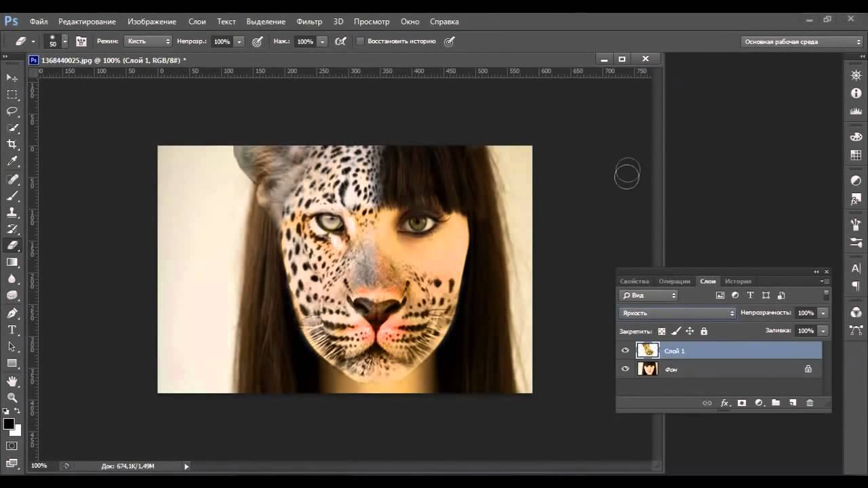Add layer mask from panel bottom
The width and height of the screenshot is (868, 488).
click(x=742, y=403)
